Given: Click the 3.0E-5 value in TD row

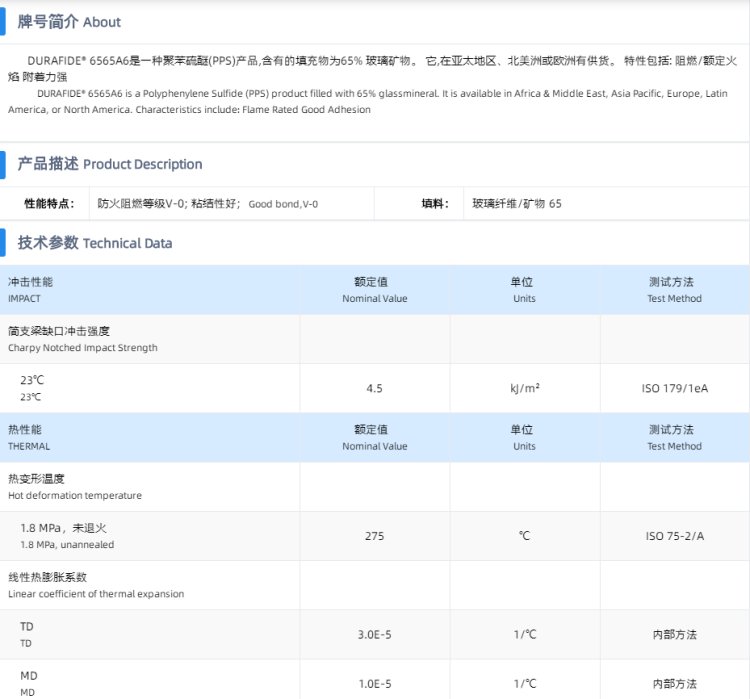Looking at the screenshot, I should 374,635.
